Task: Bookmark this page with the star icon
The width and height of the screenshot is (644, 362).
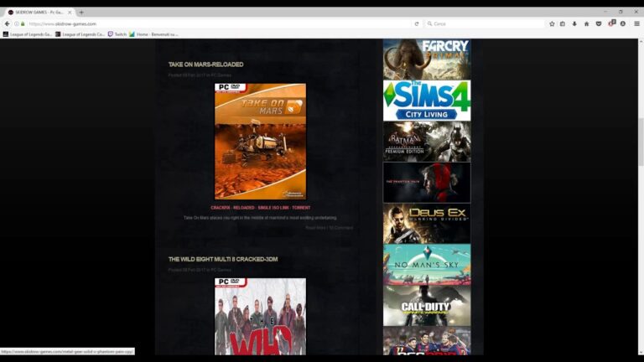Action: click(552, 23)
